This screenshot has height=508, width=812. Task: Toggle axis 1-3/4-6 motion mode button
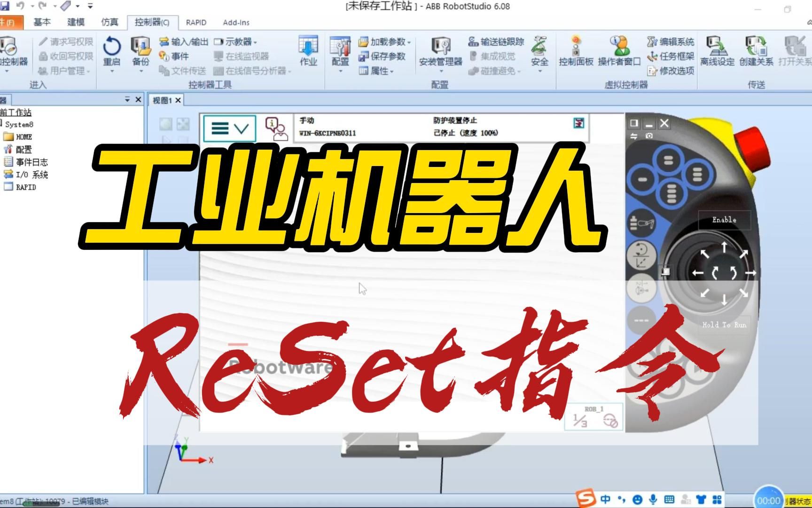click(x=641, y=287)
